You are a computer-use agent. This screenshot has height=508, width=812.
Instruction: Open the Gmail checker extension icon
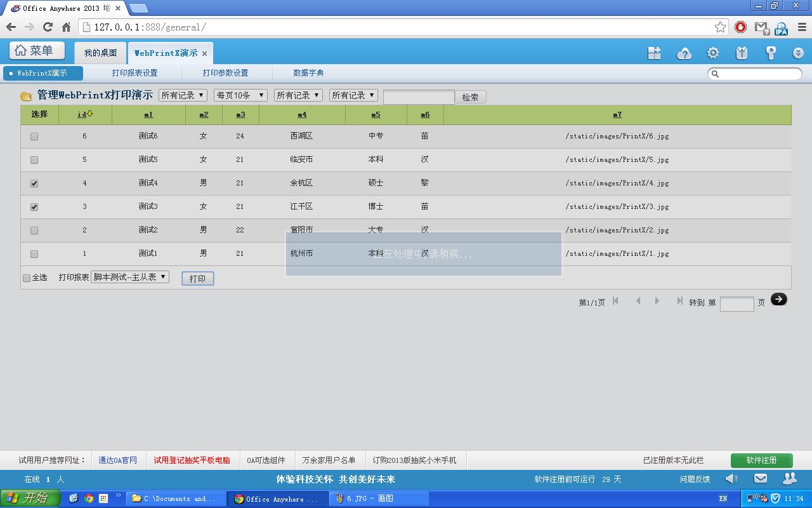[x=761, y=27]
